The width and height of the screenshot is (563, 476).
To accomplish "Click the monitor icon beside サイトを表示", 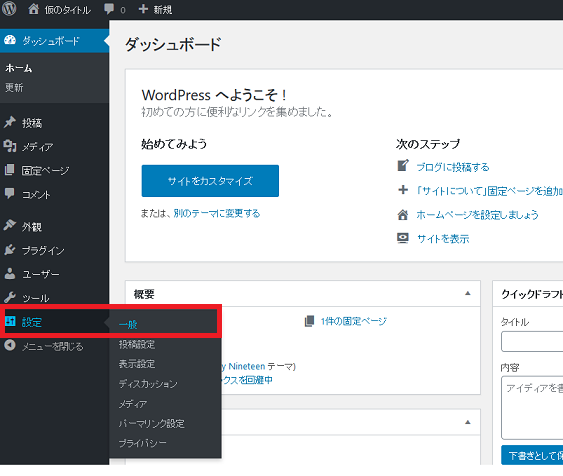I will (x=403, y=238).
